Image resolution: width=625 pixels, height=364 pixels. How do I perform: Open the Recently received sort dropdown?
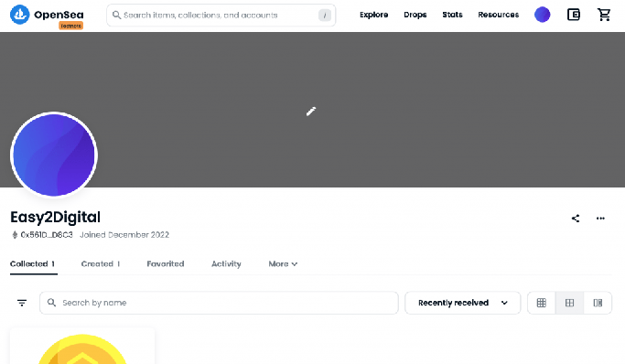(463, 303)
